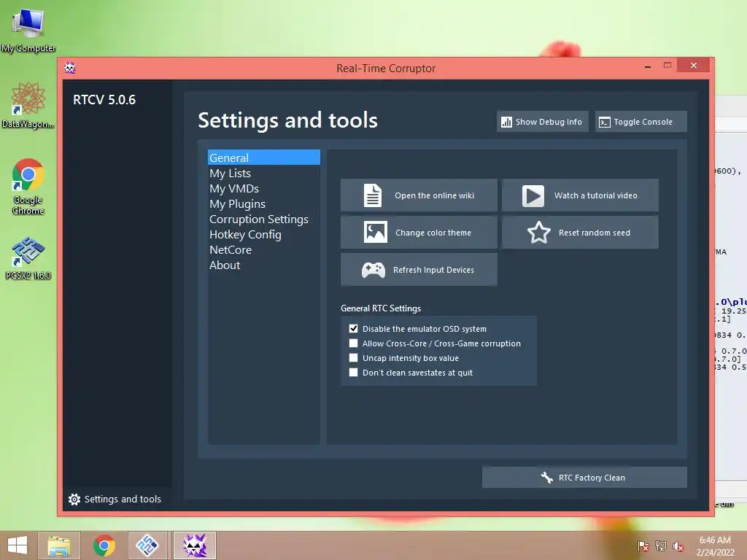Screen dimensions: 747x560
Task: Uncheck Disable the emulator OSD system
Action: click(x=354, y=329)
